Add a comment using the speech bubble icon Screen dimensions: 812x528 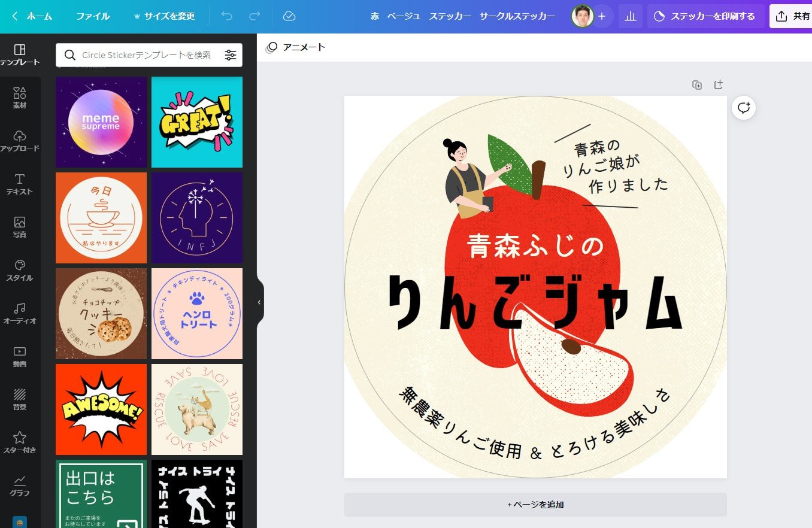point(744,108)
